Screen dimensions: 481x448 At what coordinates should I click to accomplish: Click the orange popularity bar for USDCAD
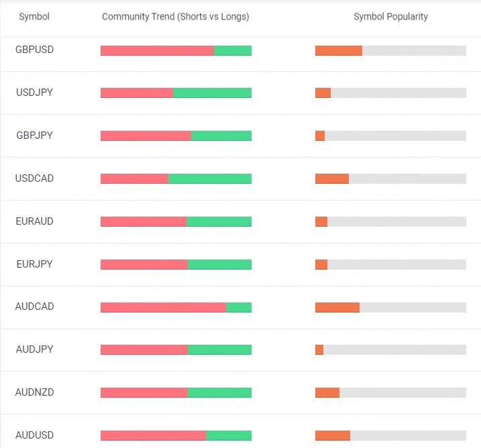click(332, 179)
